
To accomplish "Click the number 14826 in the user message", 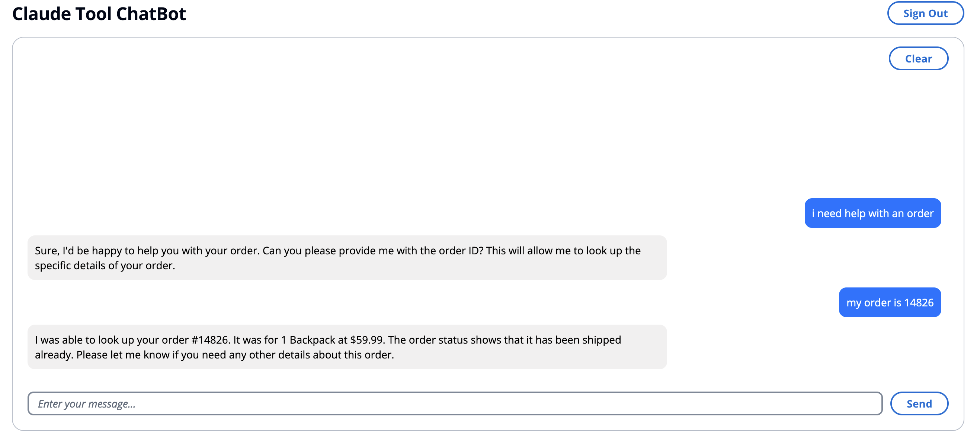I will click(x=919, y=303).
